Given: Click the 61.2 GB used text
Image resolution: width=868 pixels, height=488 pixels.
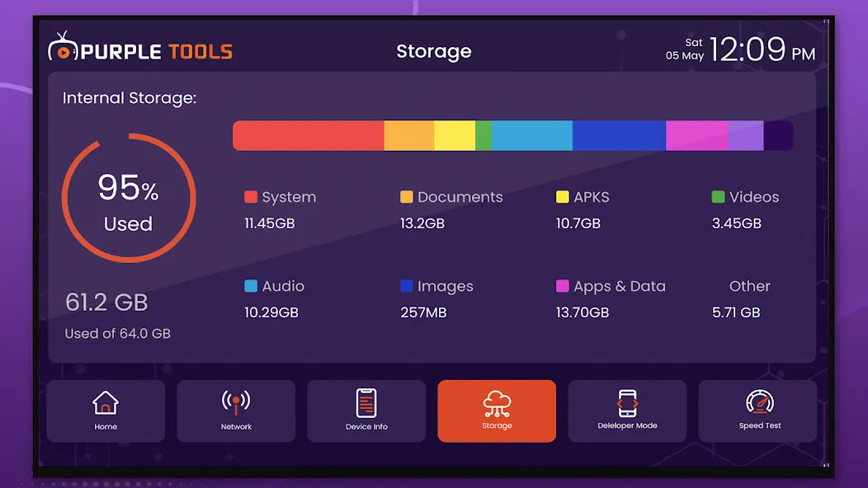Looking at the screenshot, I should pos(106,302).
